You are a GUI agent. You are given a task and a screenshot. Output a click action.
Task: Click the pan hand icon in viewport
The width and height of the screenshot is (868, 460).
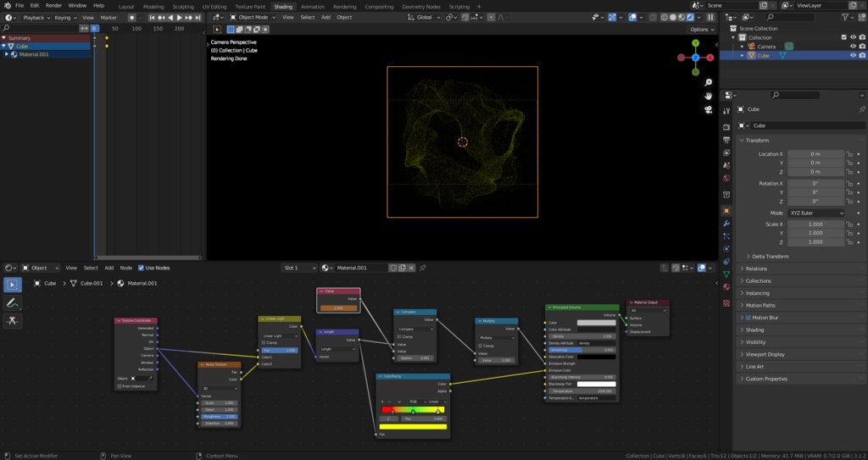coord(708,96)
